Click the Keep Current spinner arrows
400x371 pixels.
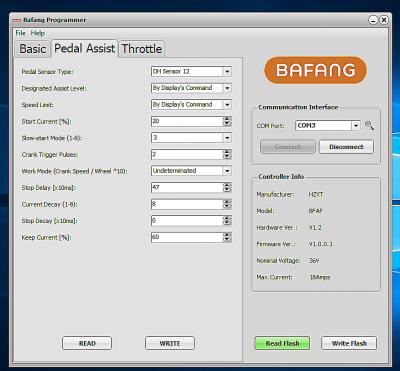click(x=227, y=237)
